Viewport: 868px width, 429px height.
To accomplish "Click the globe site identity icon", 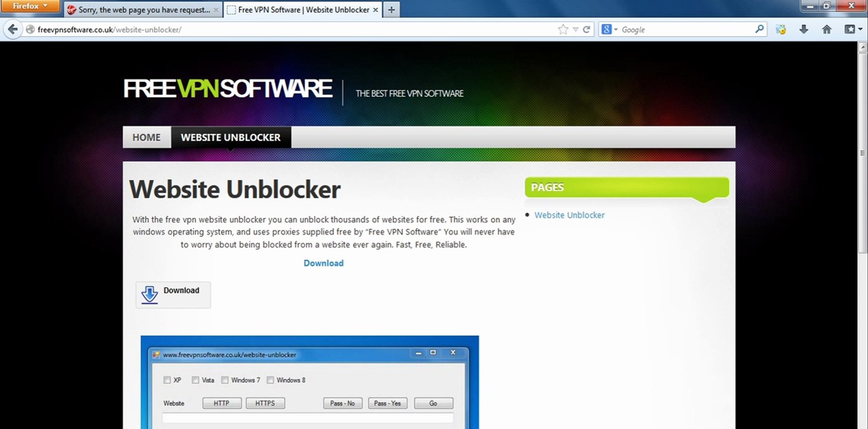I will pos(30,29).
